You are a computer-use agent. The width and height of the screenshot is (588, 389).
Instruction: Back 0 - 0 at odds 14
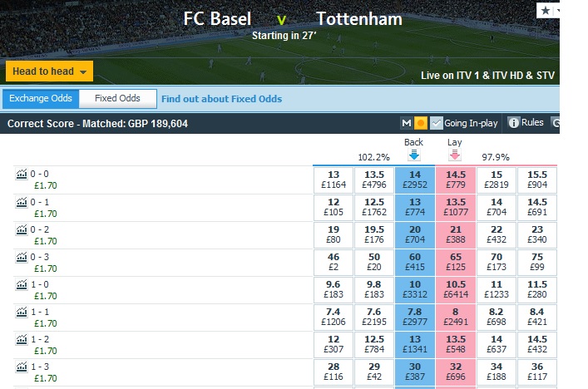click(x=415, y=180)
